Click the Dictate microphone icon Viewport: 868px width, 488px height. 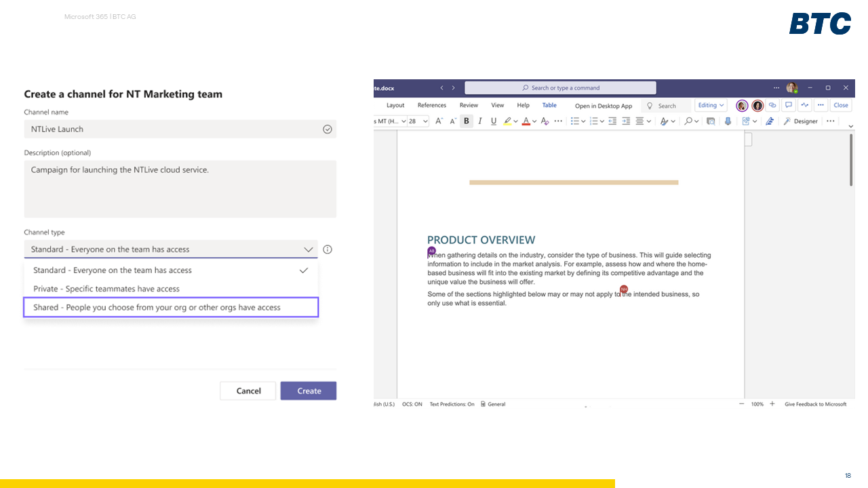pos(728,121)
